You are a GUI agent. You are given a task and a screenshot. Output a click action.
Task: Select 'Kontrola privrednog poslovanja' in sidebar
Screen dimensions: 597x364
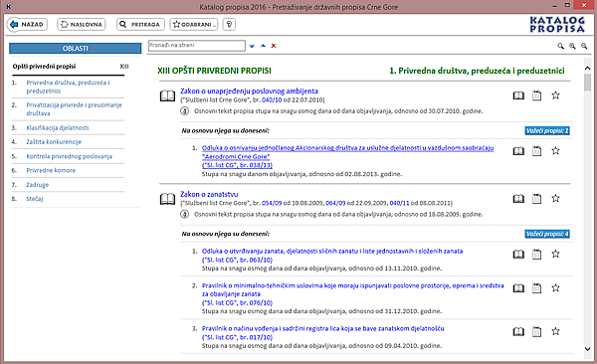click(69, 156)
